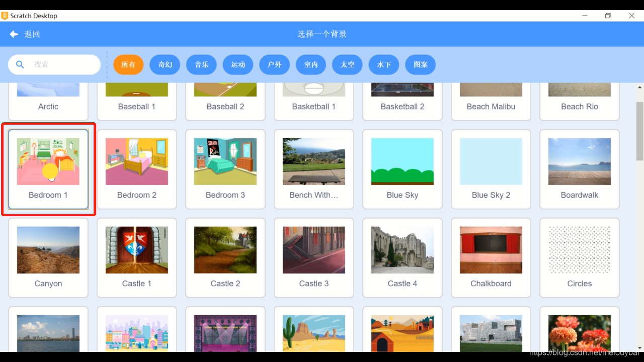644x362 pixels.
Task: Select the 所有 category filter
Action: (x=128, y=64)
